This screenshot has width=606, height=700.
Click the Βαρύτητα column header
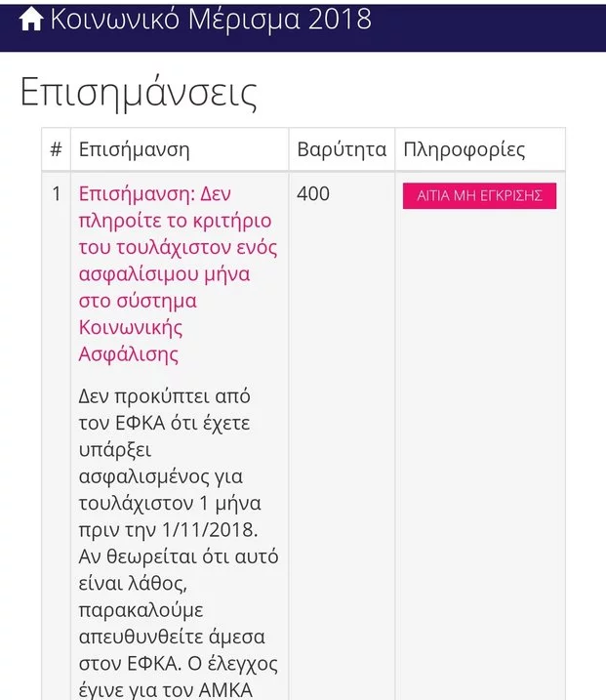pyautogui.click(x=342, y=149)
